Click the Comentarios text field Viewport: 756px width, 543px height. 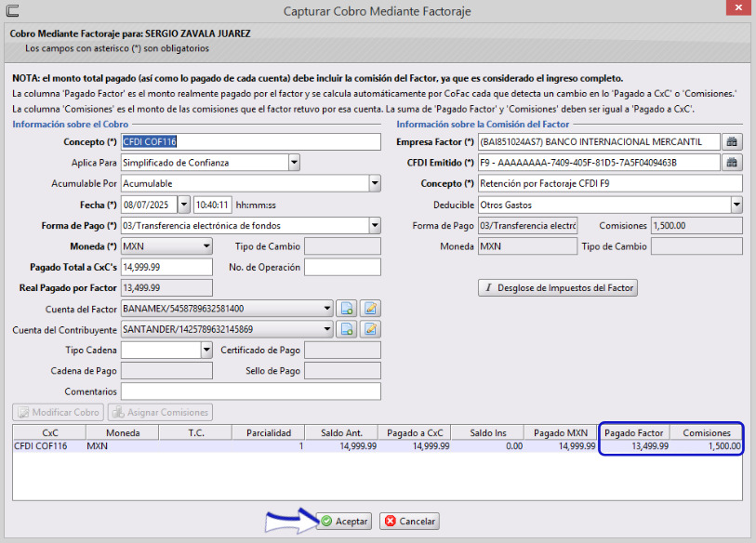[251, 391]
